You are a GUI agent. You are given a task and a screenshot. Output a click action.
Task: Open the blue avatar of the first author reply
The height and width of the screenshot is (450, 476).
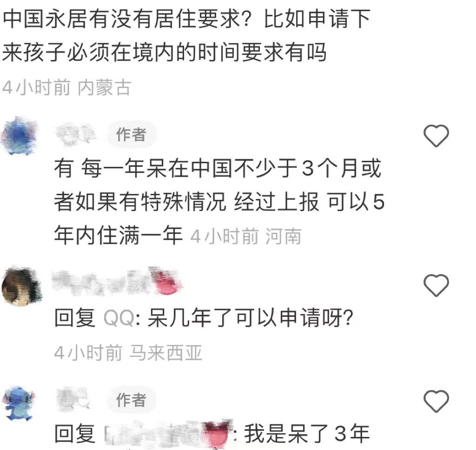(20, 135)
